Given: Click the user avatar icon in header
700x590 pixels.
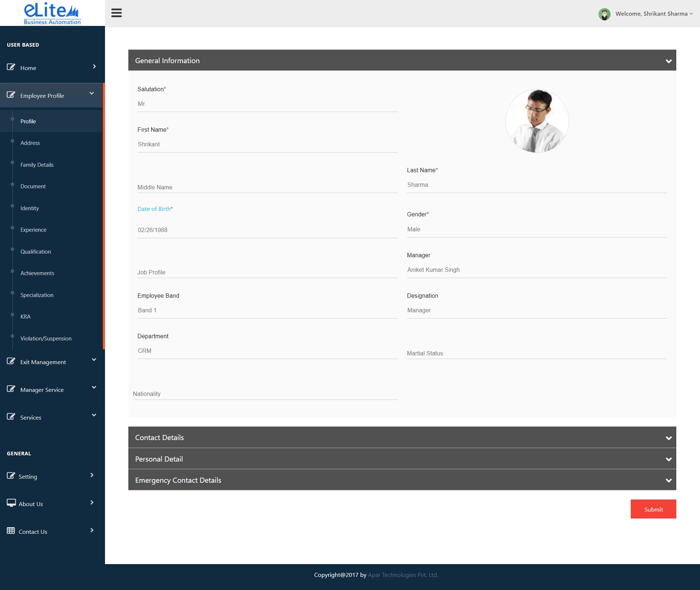Looking at the screenshot, I should (604, 14).
